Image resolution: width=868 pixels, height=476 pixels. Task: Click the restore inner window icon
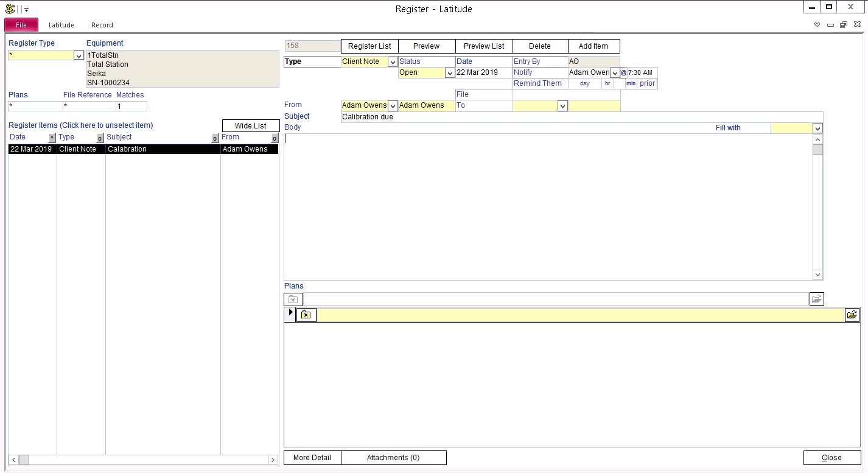[844, 25]
